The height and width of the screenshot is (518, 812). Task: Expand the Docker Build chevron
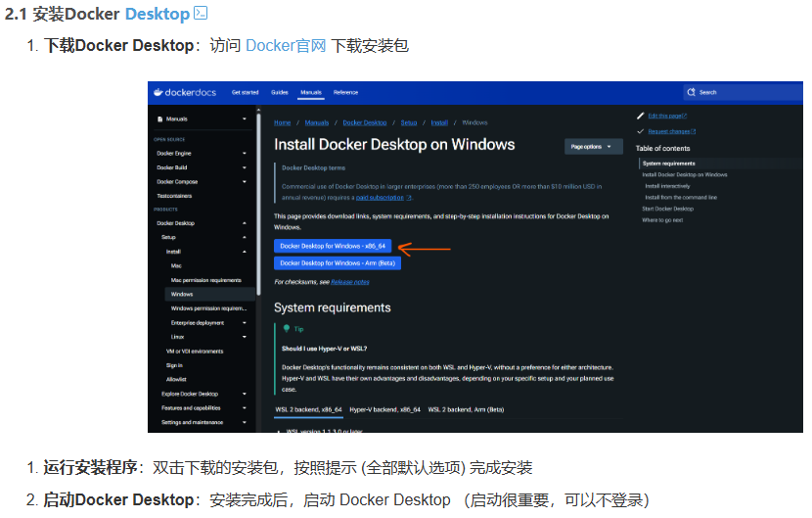[x=245, y=167]
